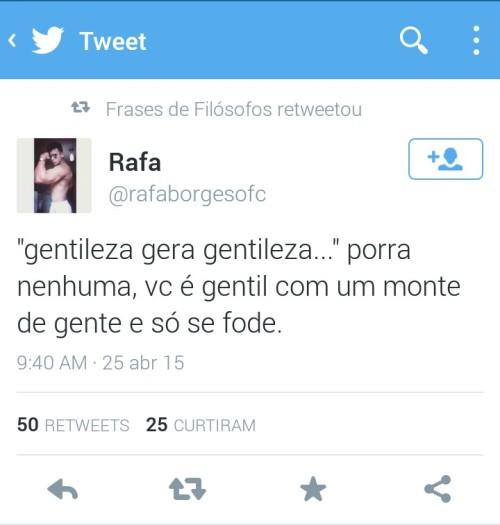Open the 25 likes count number

point(157,425)
